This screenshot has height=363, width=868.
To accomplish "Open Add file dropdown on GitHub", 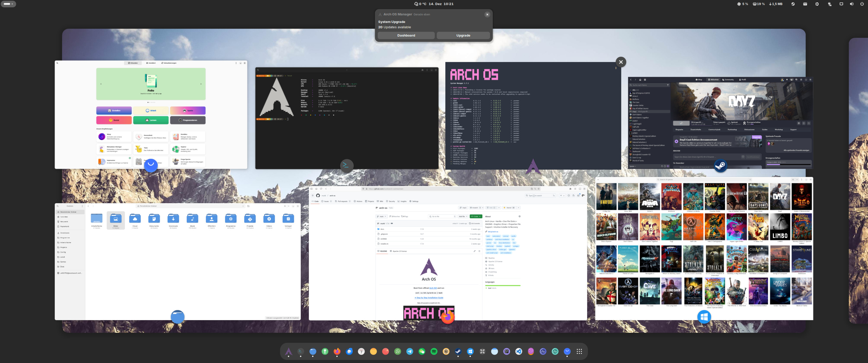I will [x=463, y=217].
